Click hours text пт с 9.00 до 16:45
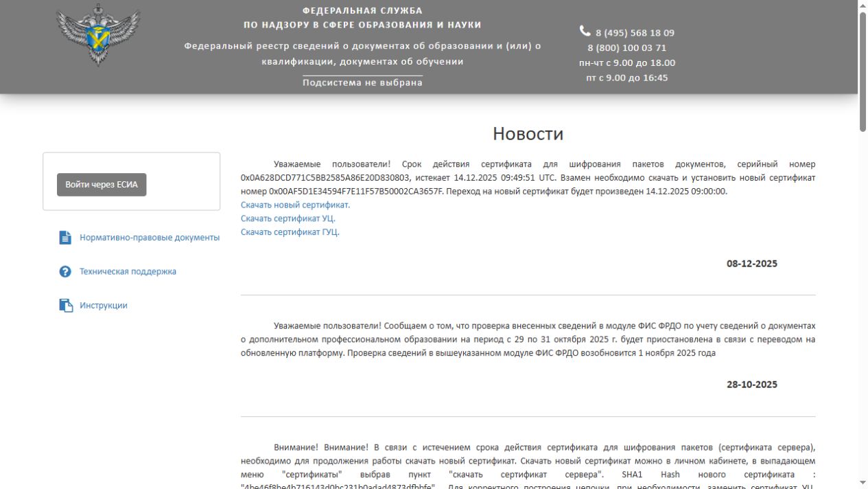 click(x=627, y=78)
